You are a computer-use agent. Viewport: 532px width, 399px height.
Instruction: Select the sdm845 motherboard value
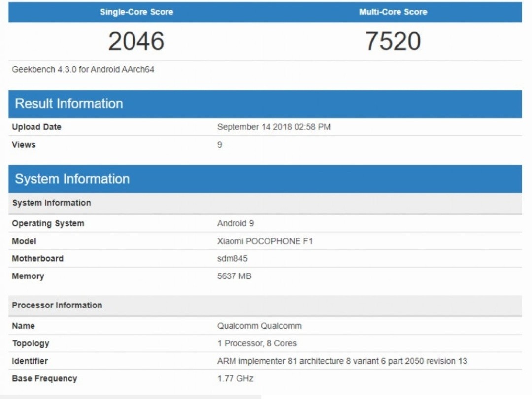tap(232, 259)
